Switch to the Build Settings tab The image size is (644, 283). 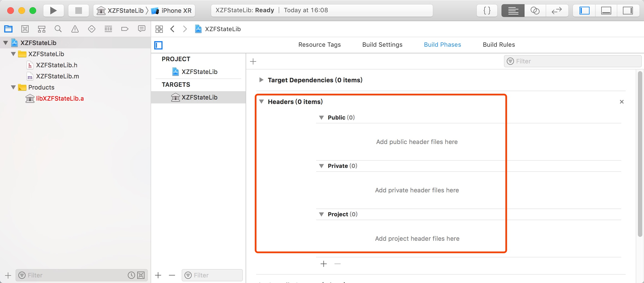point(382,45)
